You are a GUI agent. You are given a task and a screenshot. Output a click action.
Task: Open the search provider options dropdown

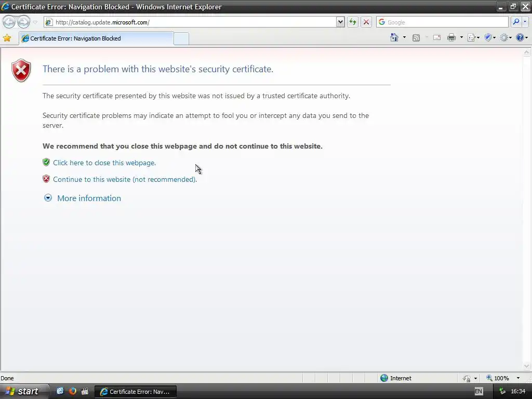point(525,22)
